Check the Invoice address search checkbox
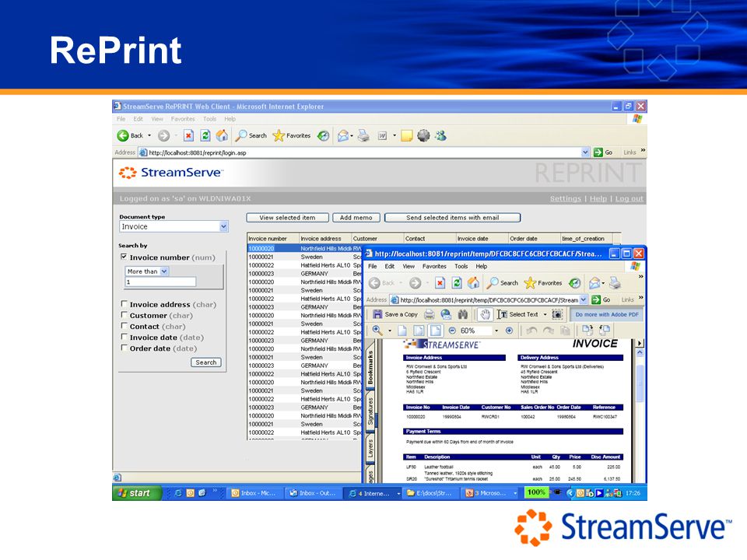The image size is (747, 560). 124,304
